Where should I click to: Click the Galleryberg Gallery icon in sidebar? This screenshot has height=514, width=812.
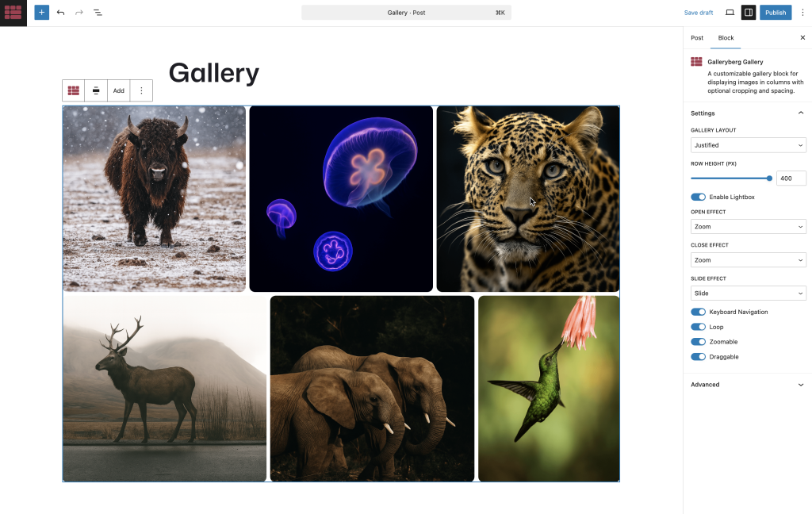tap(696, 62)
